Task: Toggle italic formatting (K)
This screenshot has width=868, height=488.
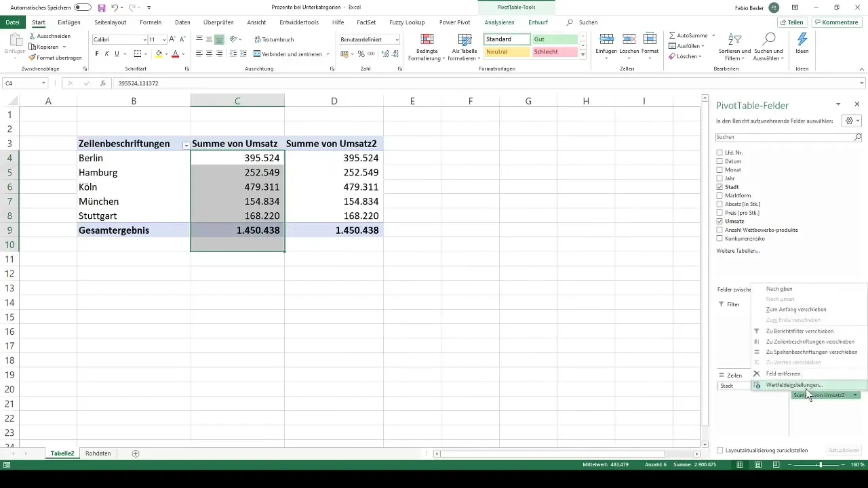Action: tap(106, 54)
